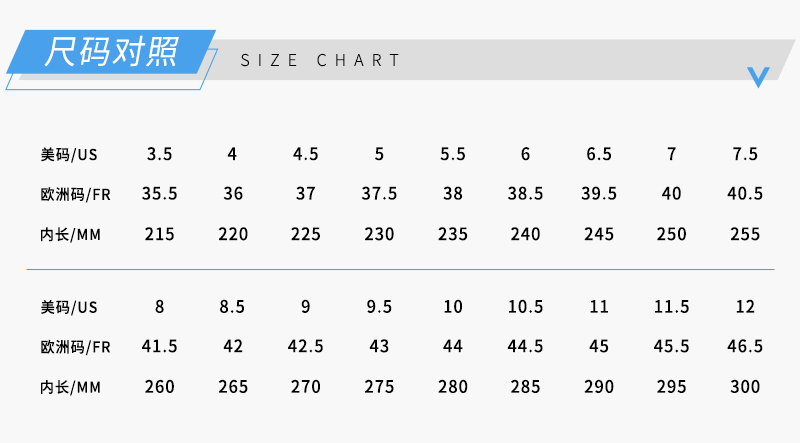Click the 内长/MM label in bottom table

pos(70,388)
